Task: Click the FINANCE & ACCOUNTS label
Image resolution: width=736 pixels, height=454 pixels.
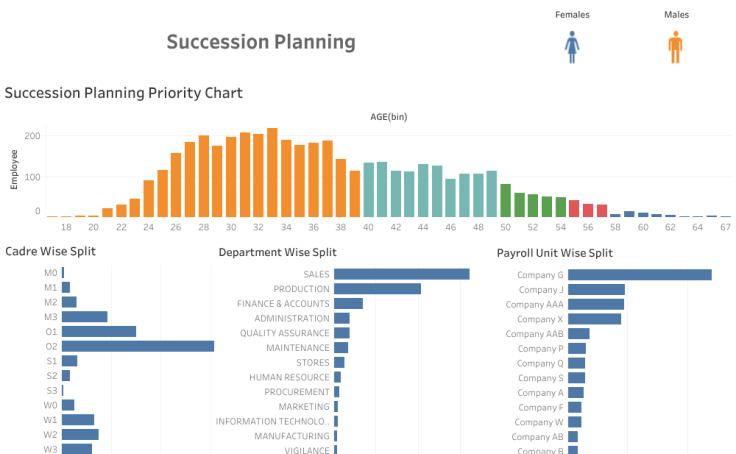Action: point(283,304)
